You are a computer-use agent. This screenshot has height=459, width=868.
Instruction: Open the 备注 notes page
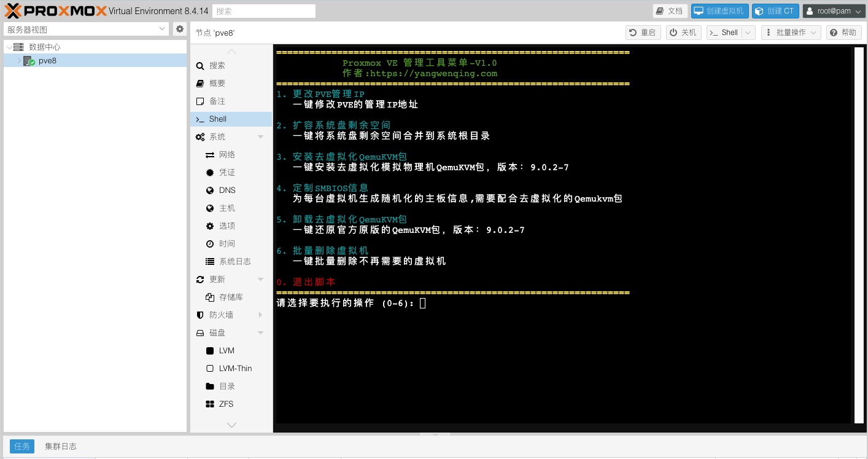pyautogui.click(x=217, y=101)
